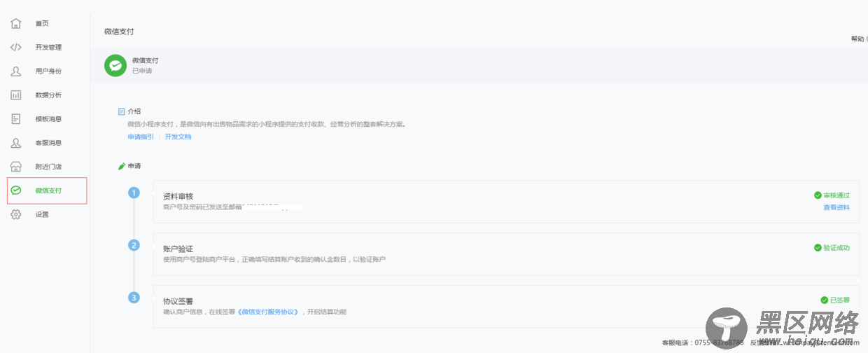Click the person icon beside 用户身份

(15, 71)
